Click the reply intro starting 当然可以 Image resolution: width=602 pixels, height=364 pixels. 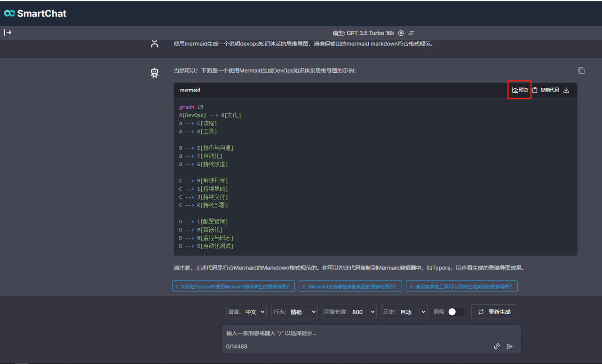[x=265, y=70]
